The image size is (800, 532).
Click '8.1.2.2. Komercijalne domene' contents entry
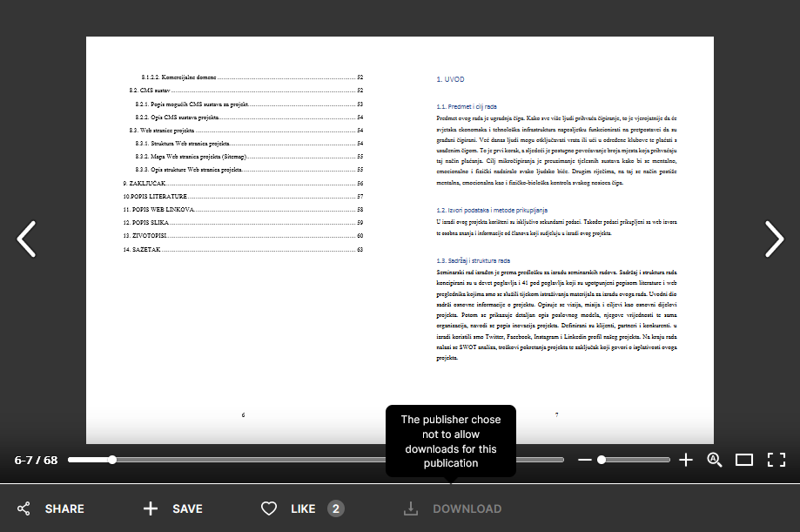[x=252, y=77]
